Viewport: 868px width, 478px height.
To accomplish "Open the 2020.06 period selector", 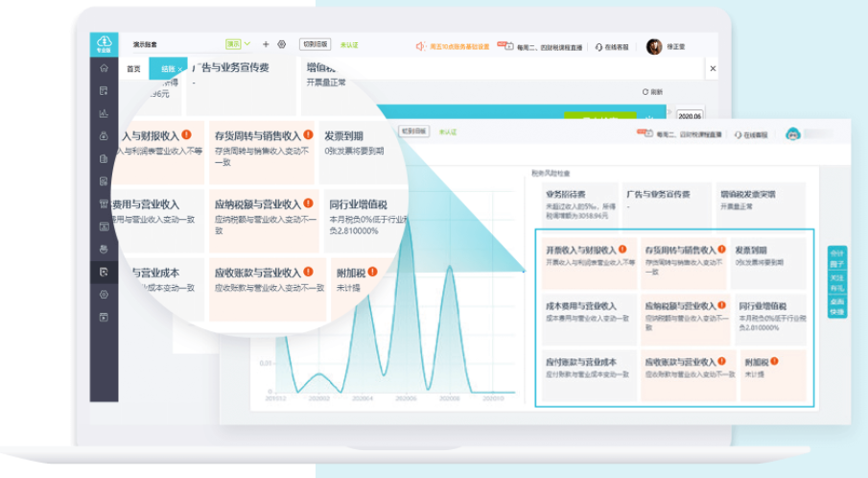I will [x=690, y=114].
